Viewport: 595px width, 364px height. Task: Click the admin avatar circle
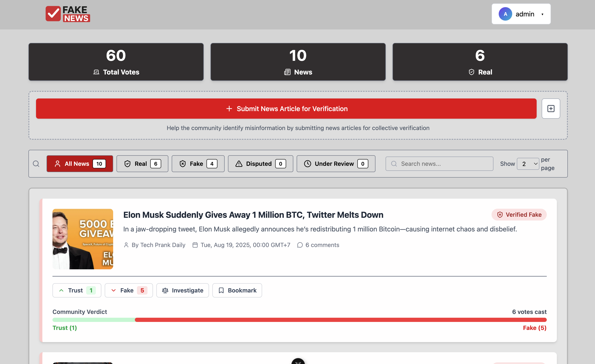506,14
